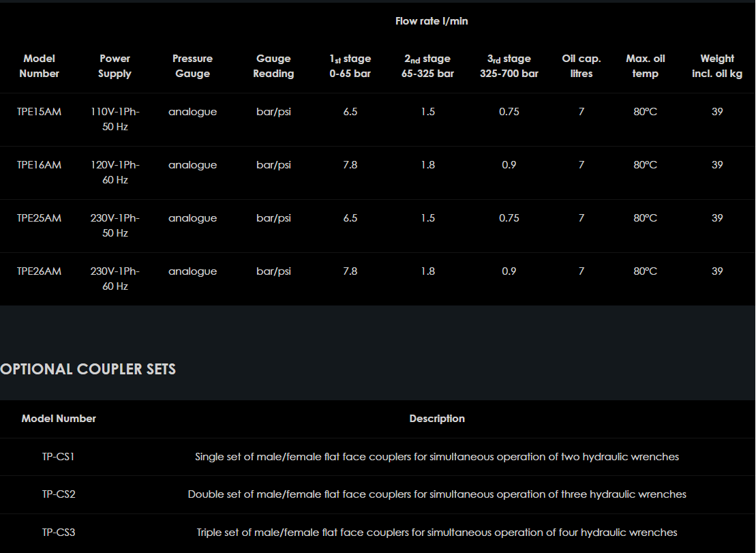Click the TP-CS3 coupler set model
This screenshot has height=553, width=756.
(x=58, y=532)
